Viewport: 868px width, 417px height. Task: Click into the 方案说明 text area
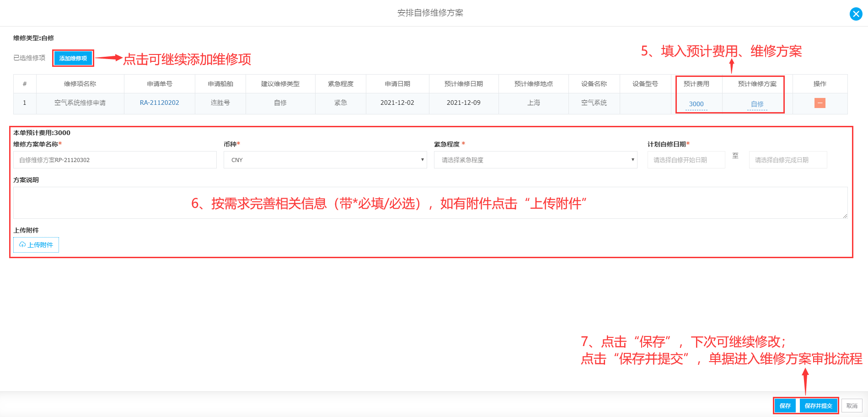430,203
